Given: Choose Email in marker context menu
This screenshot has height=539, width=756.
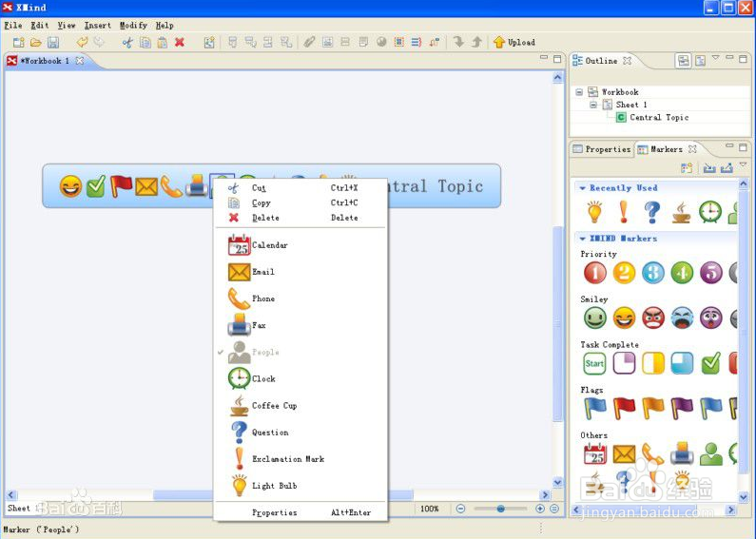Looking at the screenshot, I should pos(300,272).
